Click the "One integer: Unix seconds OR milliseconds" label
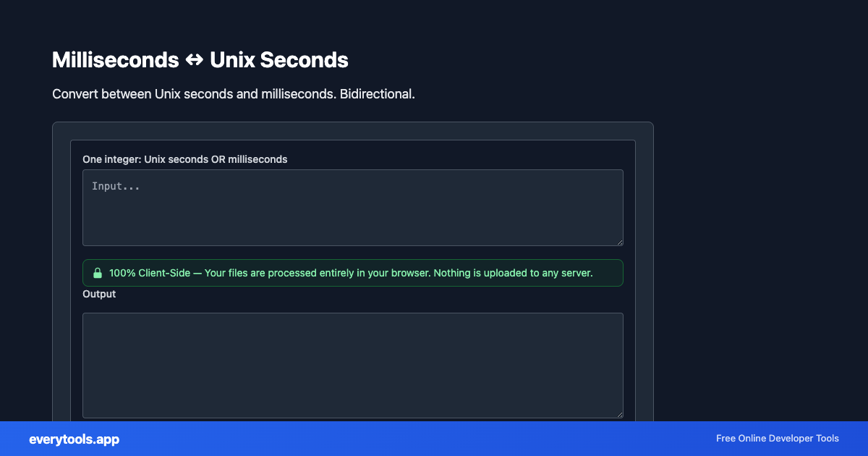 tap(185, 159)
